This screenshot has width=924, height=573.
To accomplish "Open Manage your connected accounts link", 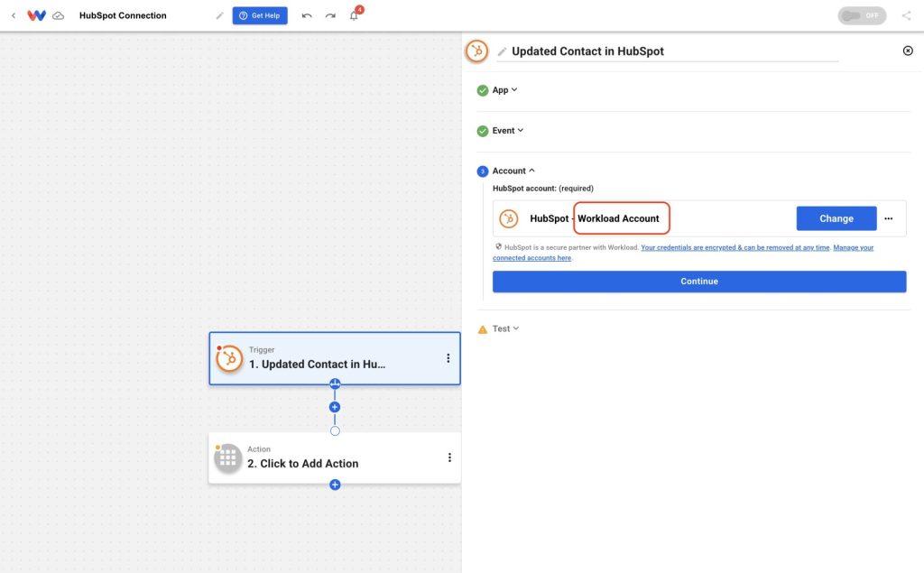I will tap(683, 253).
